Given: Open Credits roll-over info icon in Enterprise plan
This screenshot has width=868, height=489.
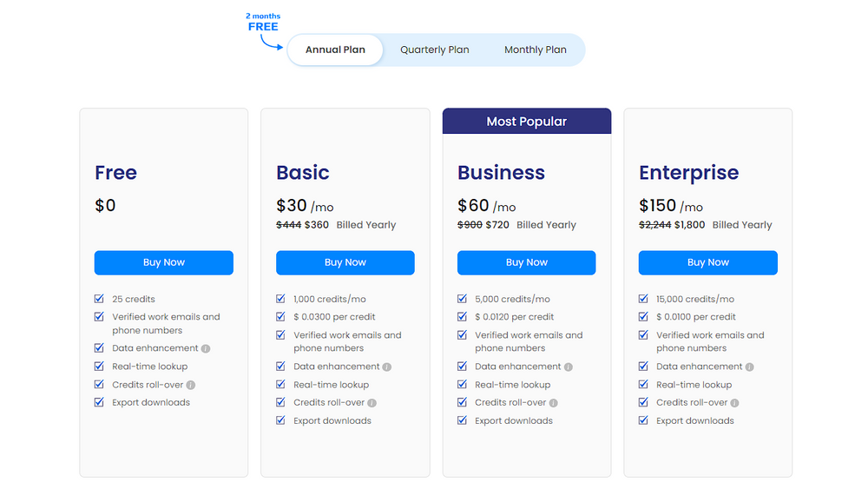Looking at the screenshot, I should [734, 403].
